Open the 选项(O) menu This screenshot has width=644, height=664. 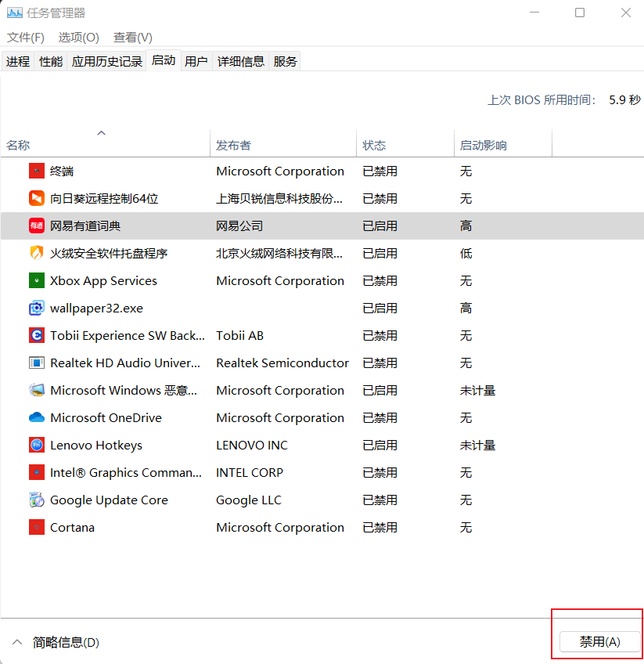79,38
